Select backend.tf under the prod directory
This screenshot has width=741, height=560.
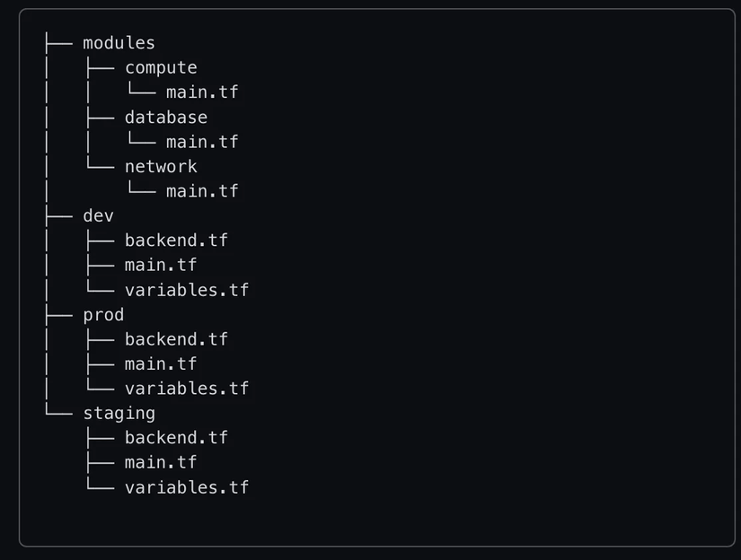coord(176,339)
